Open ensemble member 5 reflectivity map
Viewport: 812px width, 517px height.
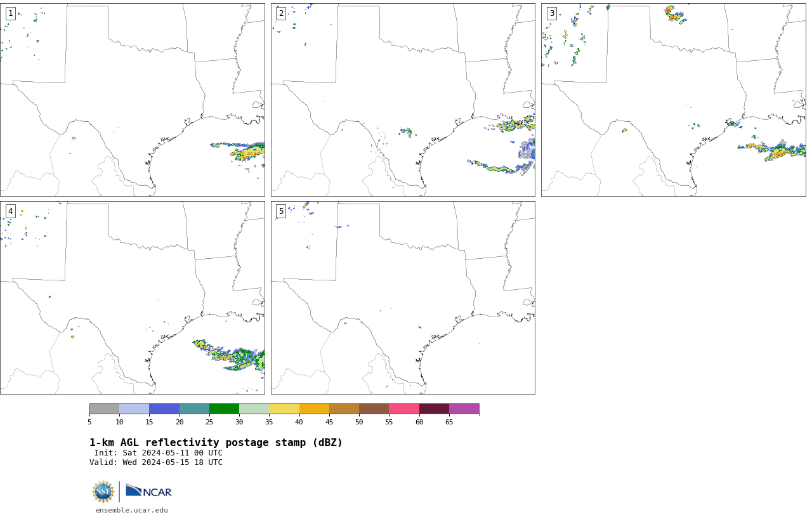403,298
